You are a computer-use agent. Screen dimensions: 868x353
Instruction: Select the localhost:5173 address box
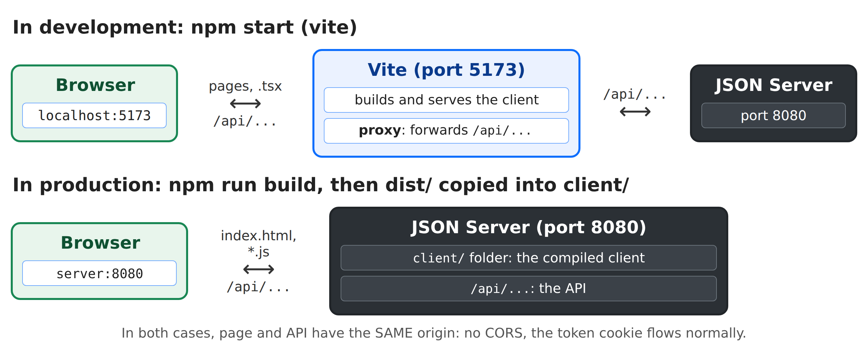(x=94, y=115)
